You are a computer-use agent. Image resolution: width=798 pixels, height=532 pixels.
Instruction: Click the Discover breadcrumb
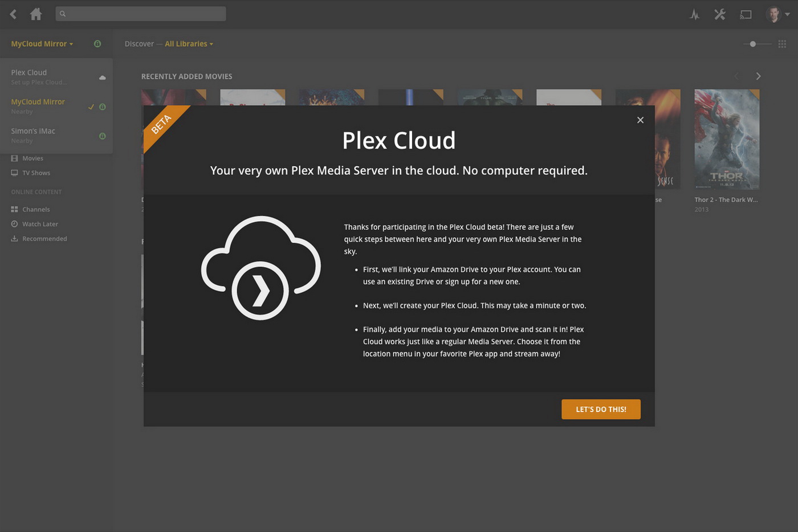coord(139,44)
